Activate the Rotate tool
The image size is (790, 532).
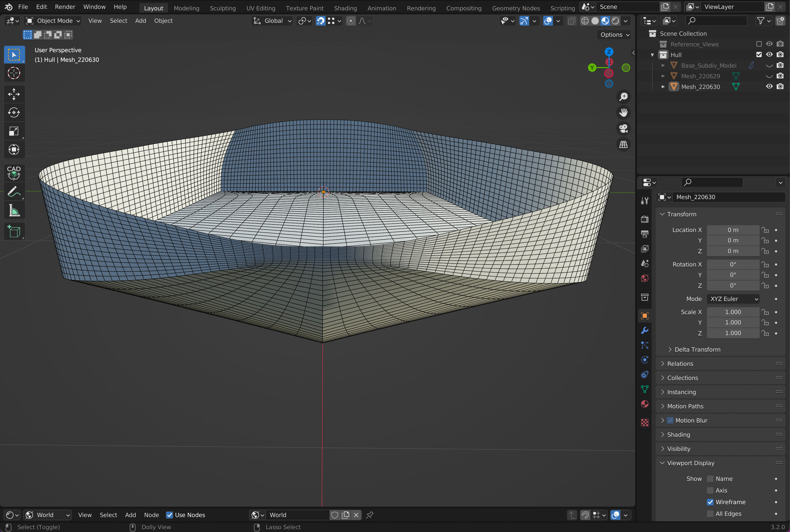(x=14, y=113)
